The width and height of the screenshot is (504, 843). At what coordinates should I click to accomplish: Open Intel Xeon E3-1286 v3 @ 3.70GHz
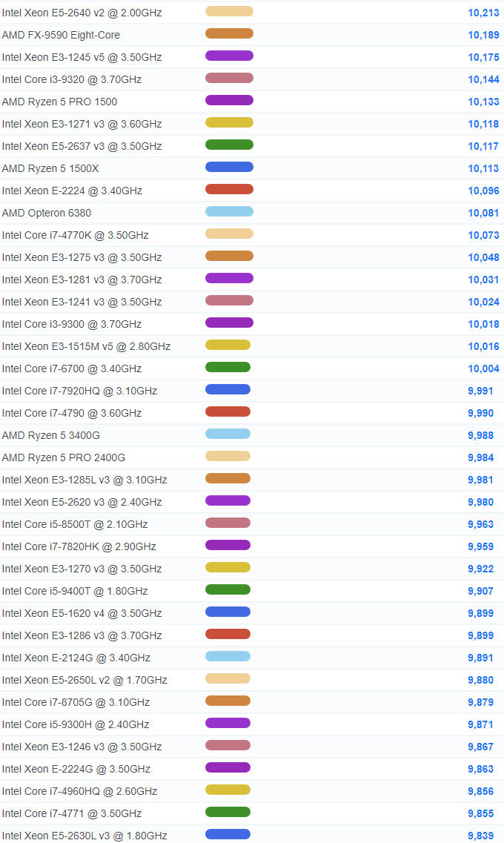point(82,636)
